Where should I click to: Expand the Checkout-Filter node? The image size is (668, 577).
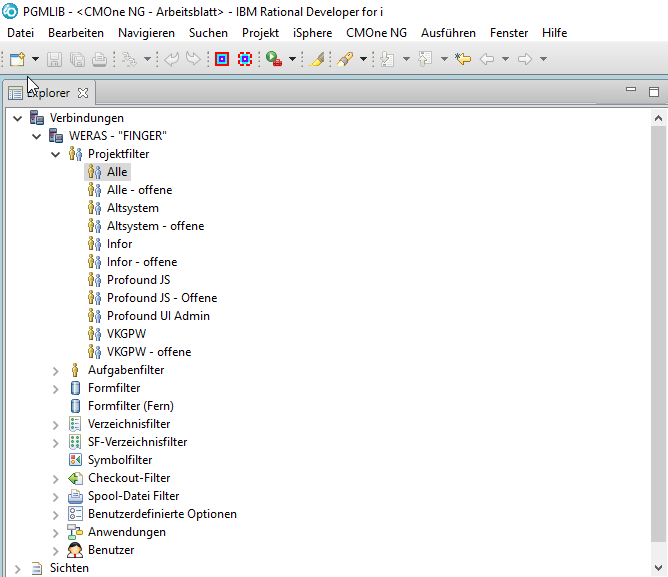(56, 479)
